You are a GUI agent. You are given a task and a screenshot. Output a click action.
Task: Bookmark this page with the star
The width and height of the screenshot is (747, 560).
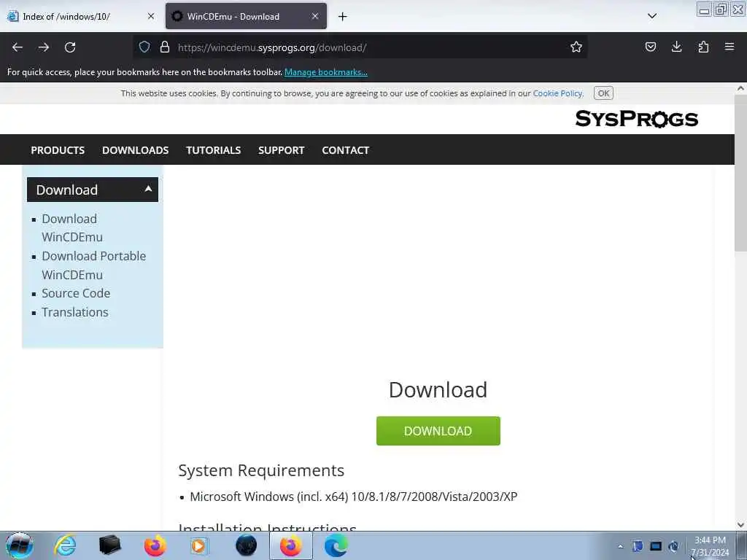point(576,47)
